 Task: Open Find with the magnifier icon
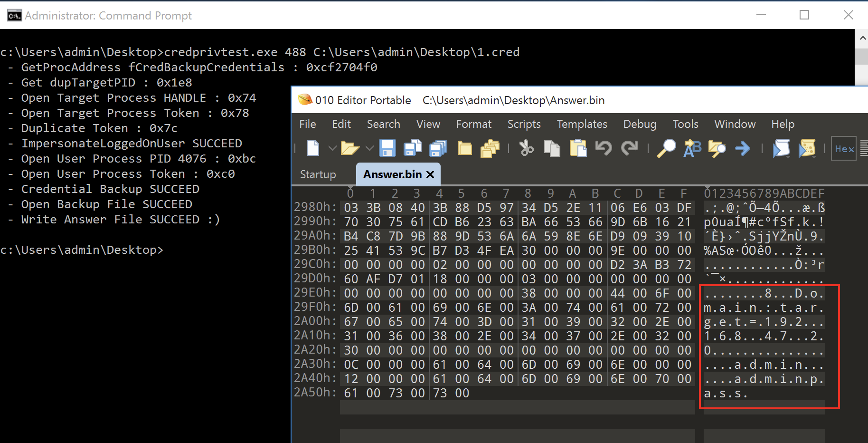[x=666, y=148]
